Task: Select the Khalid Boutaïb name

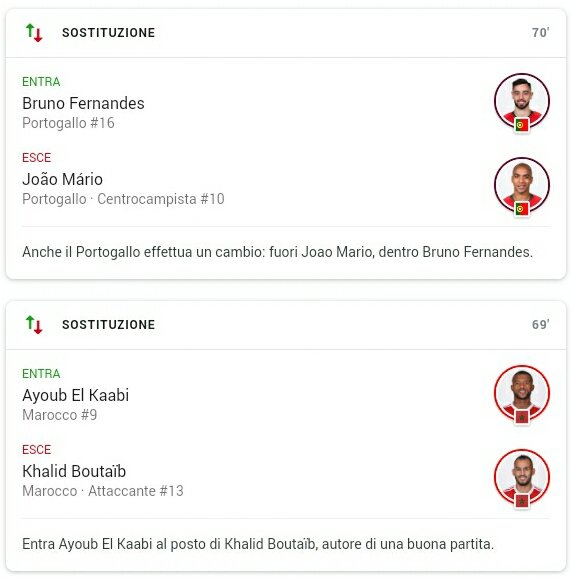Action: pyautogui.click(x=74, y=471)
